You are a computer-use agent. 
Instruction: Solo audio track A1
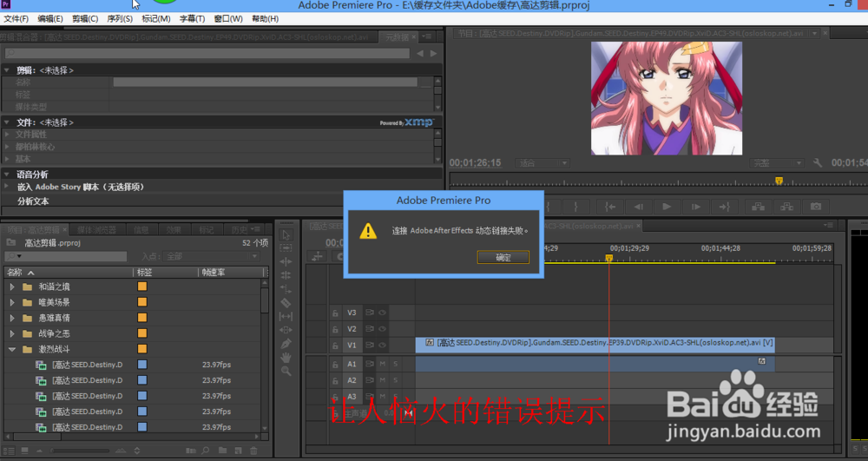395,364
